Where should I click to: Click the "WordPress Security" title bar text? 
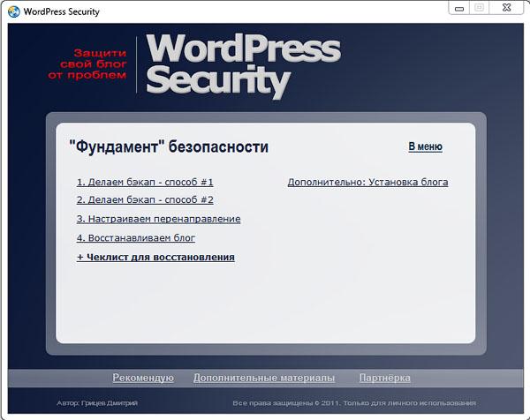(62, 11)
